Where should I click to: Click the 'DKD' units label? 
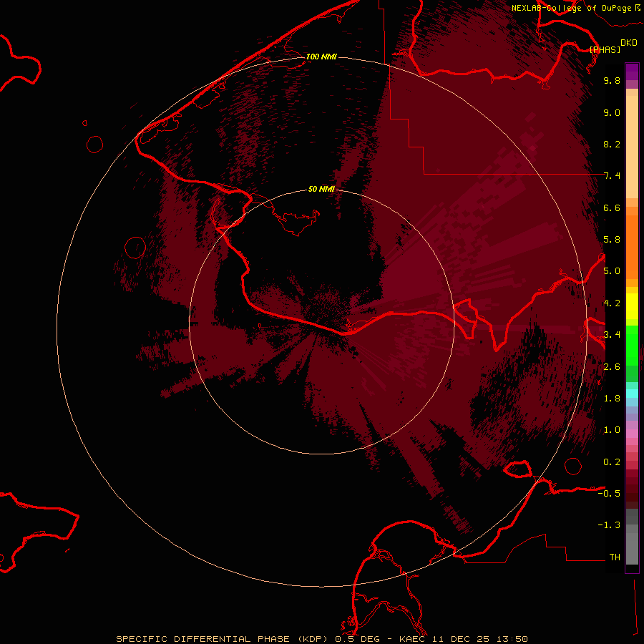pos(629,43)
